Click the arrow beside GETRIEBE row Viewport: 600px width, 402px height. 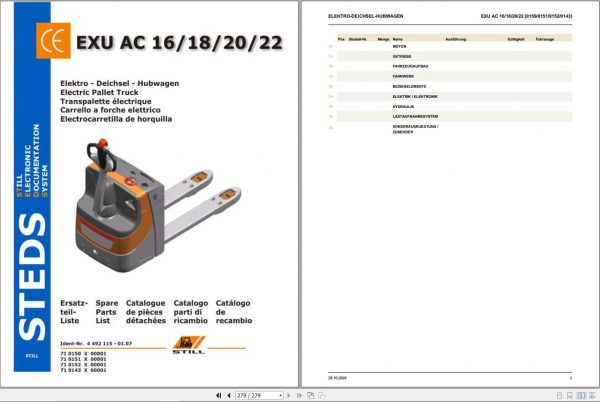(x=331, y=56)
